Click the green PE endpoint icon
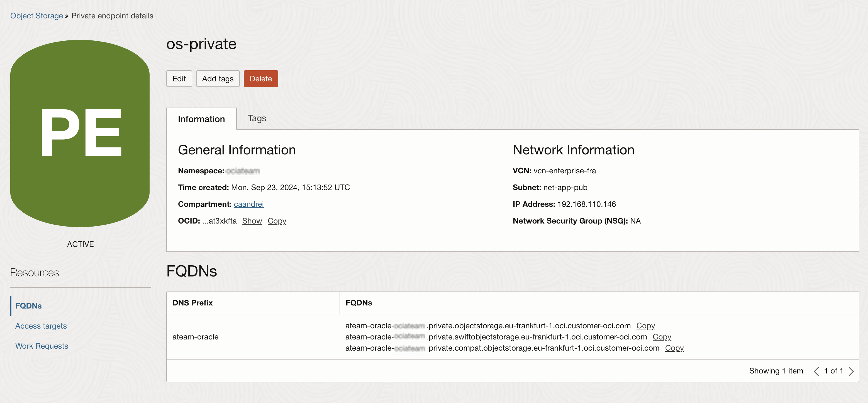 pyautogui.click(x=80, y=133)
